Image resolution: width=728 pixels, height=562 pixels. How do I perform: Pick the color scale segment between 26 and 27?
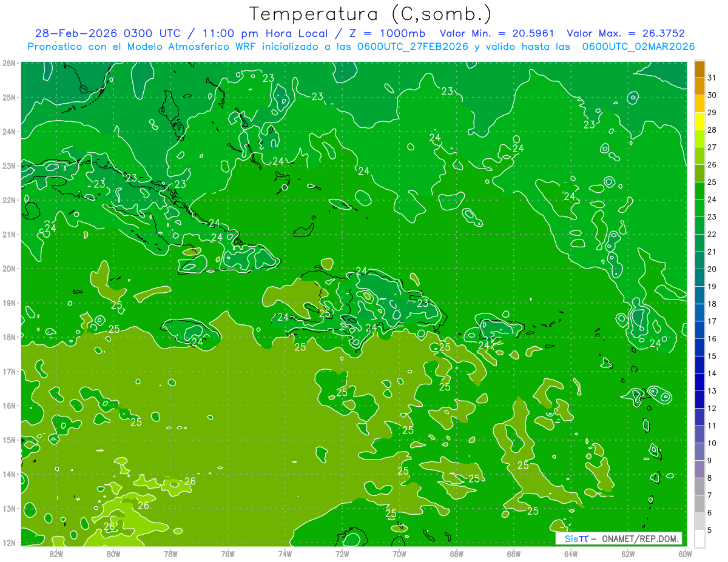click(699, 156)
